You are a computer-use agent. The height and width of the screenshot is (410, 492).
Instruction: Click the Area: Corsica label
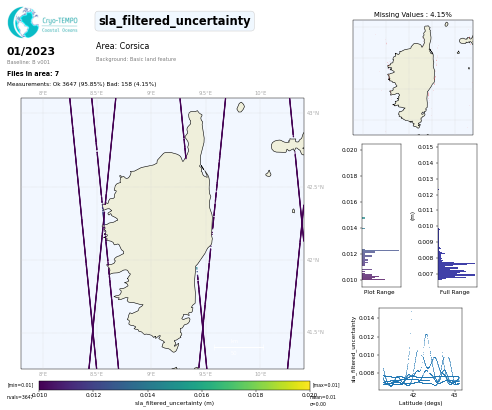point(122,46)
